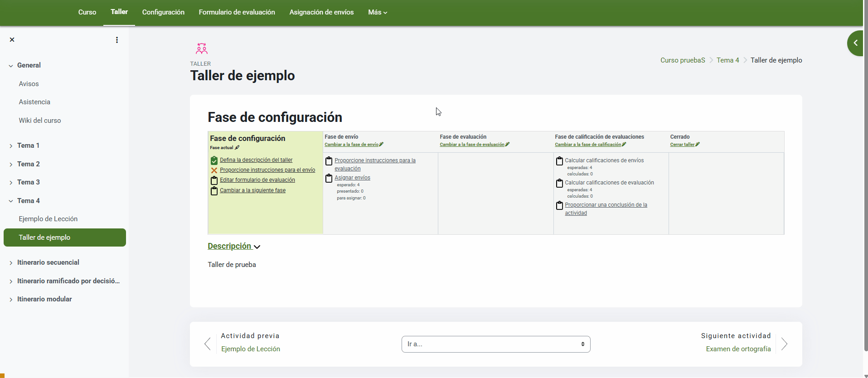The height and width of the screenshot is (378, 868).
Task: Click the red X failed task icon
Action: [214, 170]
